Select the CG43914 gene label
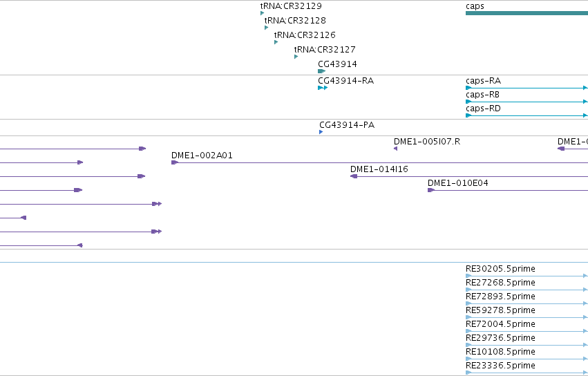 coord(337,64)
